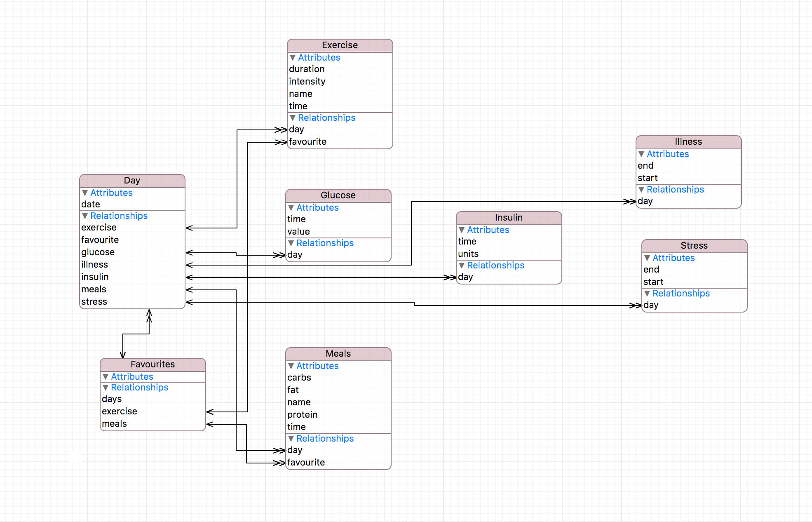Select the carbs attribute in Meals
This screenshot has height=522, width=812.
tap(299, 377)
